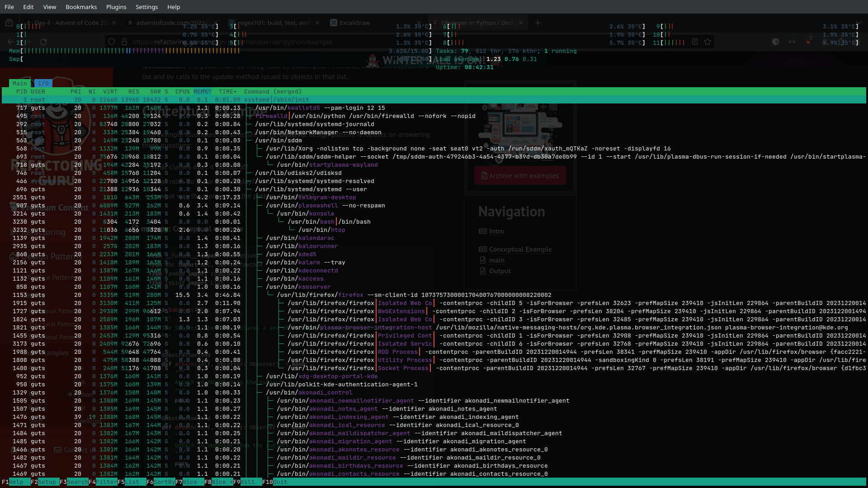Click the F10 Quit button
The height and width of the screenshot is (488, 868).
pos(280,482)
